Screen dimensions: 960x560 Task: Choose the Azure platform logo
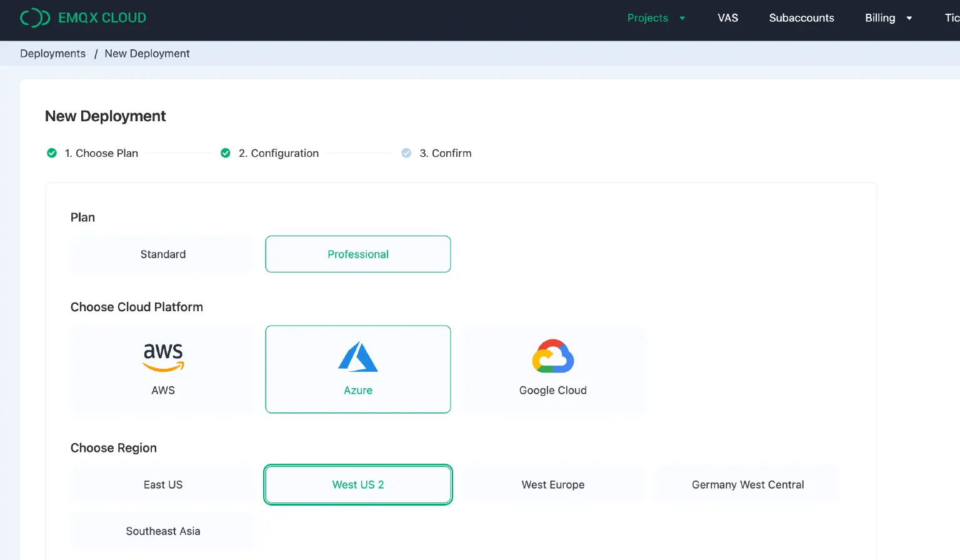[357, 357]
